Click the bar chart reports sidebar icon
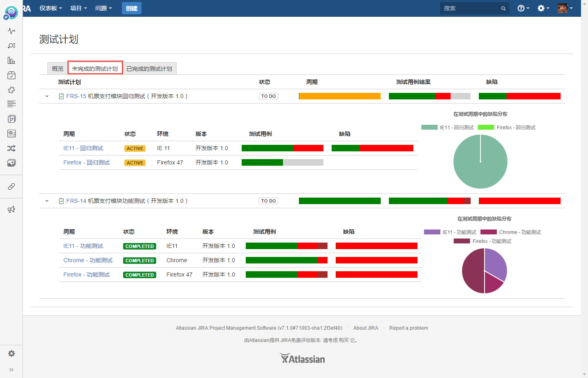This screenshot has height=378, width=588. [11, 61]
